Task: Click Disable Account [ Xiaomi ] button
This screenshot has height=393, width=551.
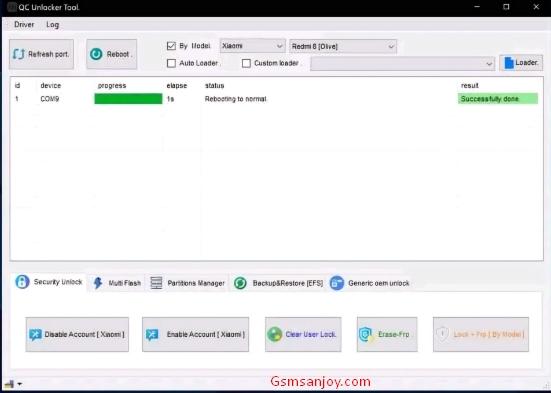Action: click(77, 334)
